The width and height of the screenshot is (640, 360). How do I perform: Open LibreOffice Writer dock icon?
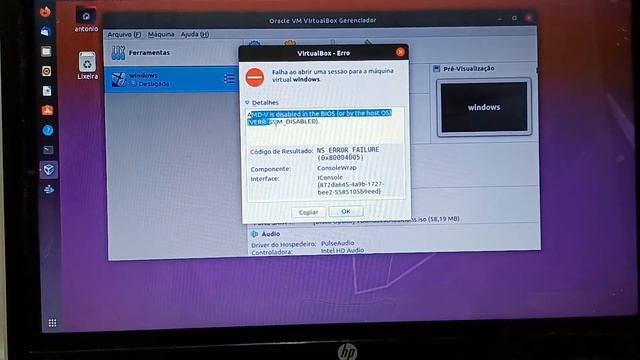(47, 91)
